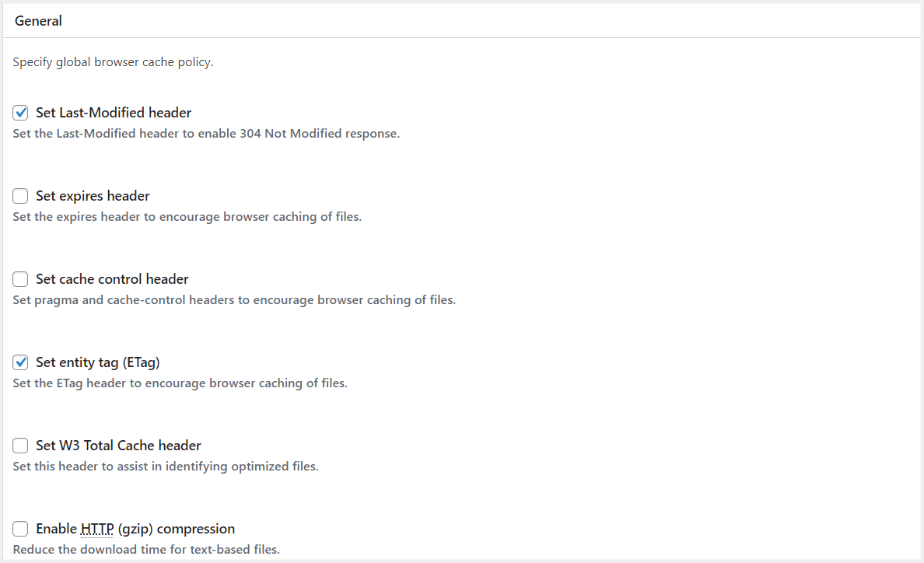Enable the Set expires header checkbox
This screenshot has width=924, height=563.
[x=21, y=195]
